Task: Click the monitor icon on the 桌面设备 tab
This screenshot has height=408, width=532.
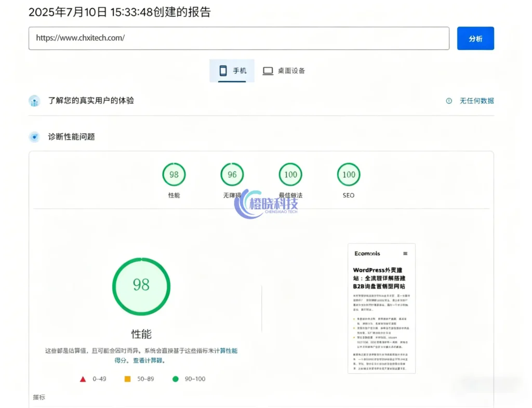Action: tap(268, 70)
